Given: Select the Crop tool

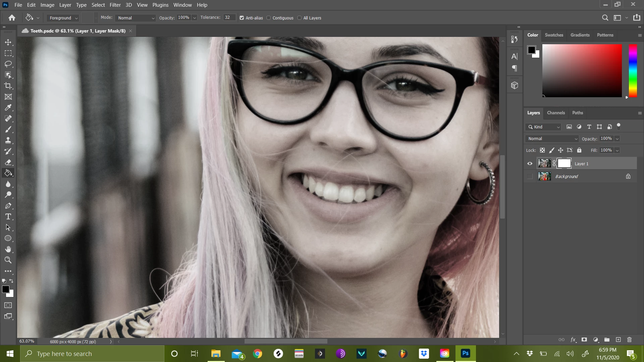Looking at the screenshot, I should (8, 86).
